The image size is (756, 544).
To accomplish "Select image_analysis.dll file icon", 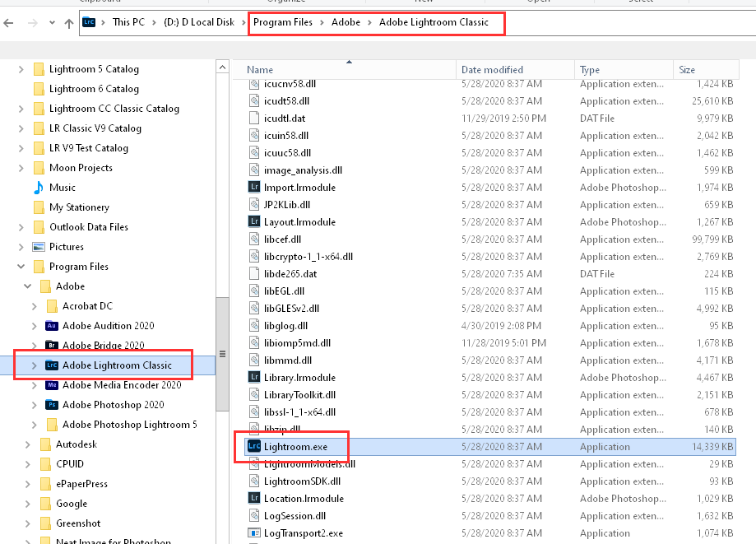I will (254, 170).
